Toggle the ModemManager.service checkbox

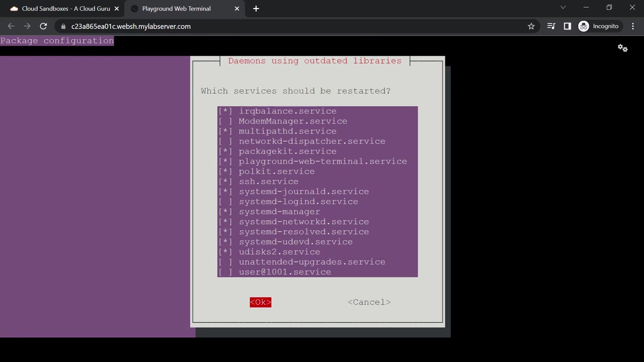click(x=225, y=121)
